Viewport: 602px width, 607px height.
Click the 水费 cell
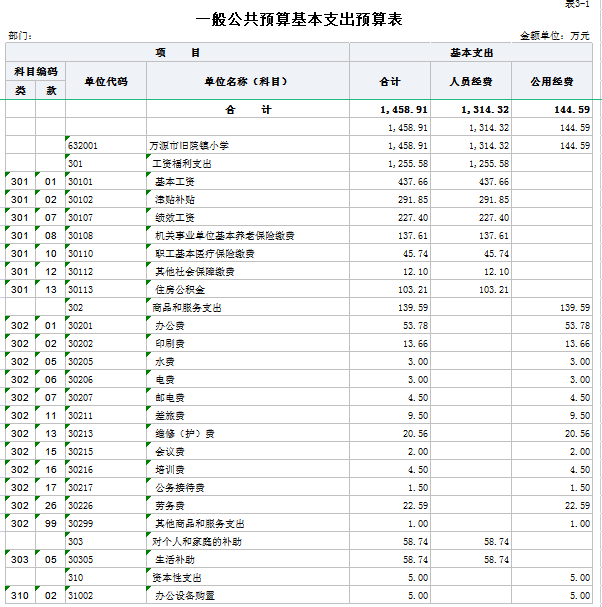click(248, 362)
